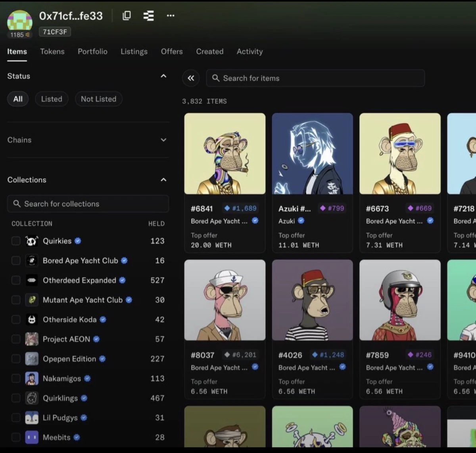Screen dimensions: 476x453
Task: Click verified badge on Azuki card
Action: click(x=301, y=221)
